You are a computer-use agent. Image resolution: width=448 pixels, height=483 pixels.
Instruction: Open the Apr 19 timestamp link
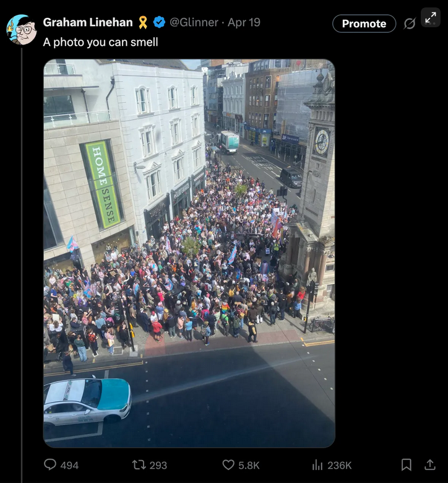pyautogui.click(x=244, y=22)
